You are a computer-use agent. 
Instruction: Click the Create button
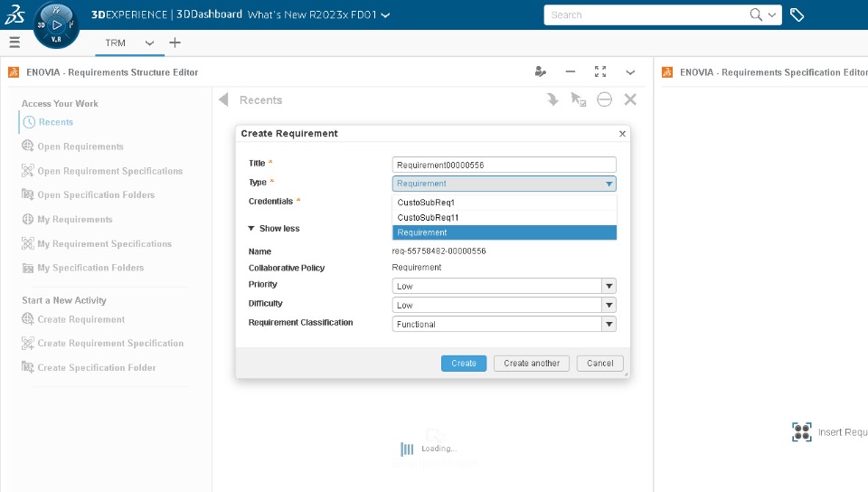[x=463, y=363]
